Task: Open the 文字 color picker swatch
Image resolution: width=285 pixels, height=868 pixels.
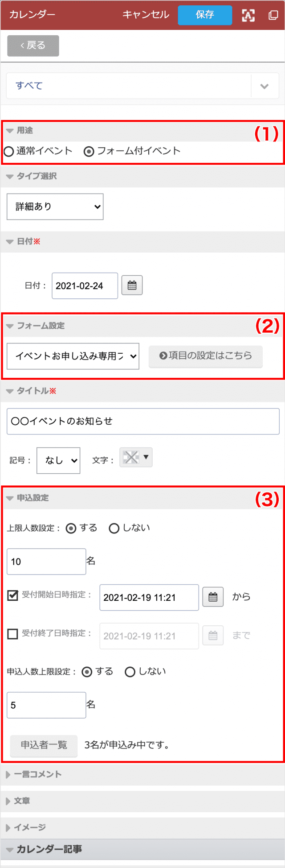Action: tap(136, 457)
